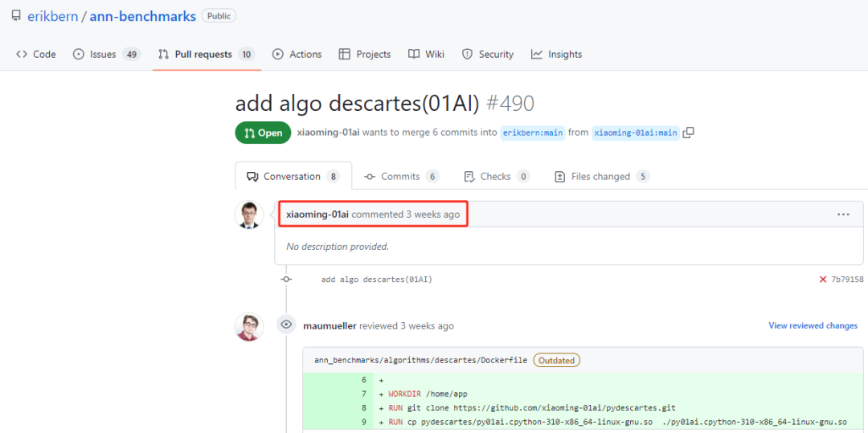Image resolution: width=868 pixels, height=433 pixels.
Task: Click the repository icon beside erikbern
Action: point(15,16)
